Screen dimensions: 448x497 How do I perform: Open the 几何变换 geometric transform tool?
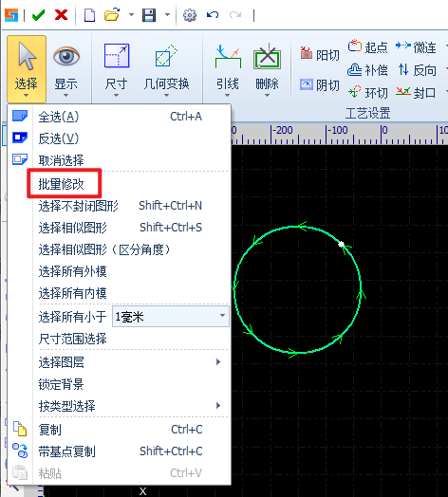(x=166, y=70)
